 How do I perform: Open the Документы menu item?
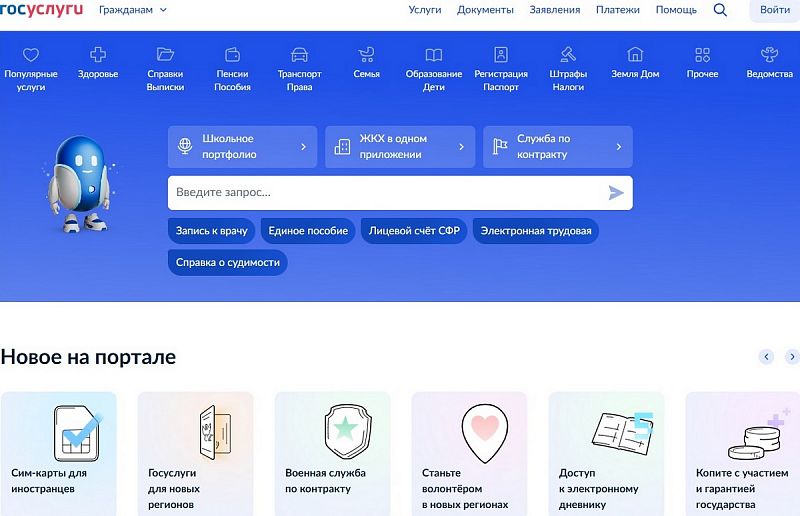(x=485, y=10)
